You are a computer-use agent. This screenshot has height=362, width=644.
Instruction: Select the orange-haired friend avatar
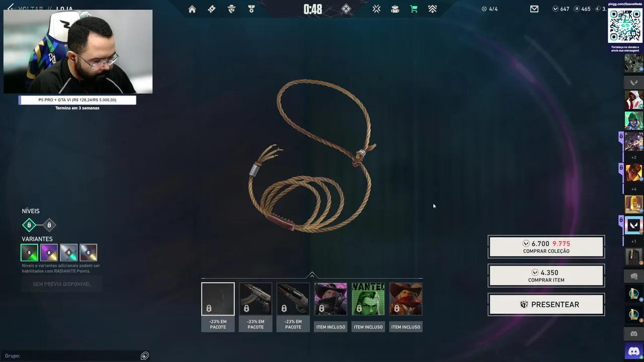point(634,173)
